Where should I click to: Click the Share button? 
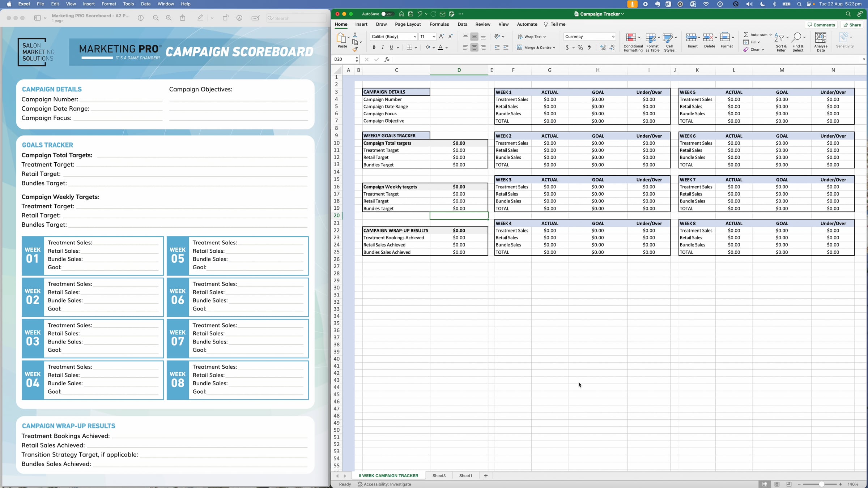[x=852, y=25]
